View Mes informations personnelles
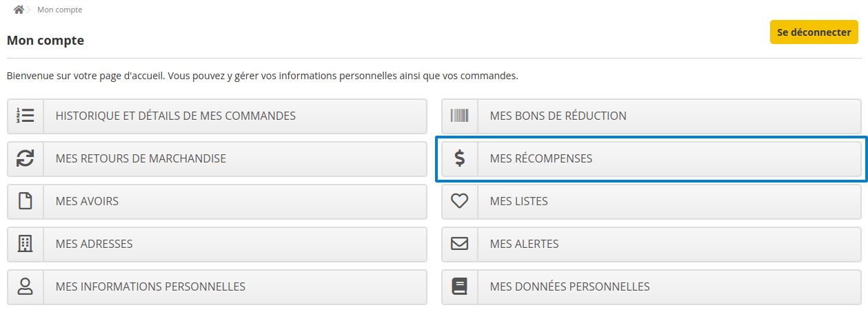Screen dimensions: 868x323 point(217,286)
